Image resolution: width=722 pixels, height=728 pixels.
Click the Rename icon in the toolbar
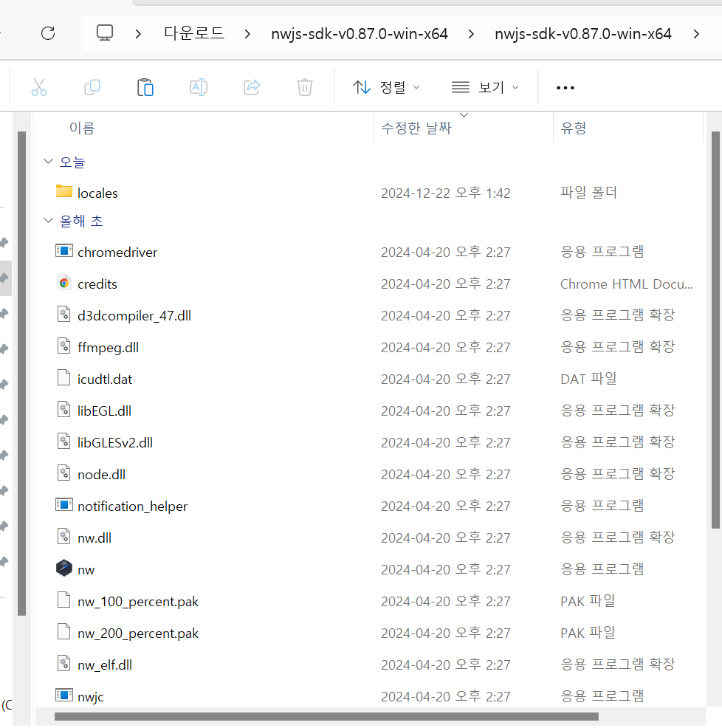[x=199, y=87]
